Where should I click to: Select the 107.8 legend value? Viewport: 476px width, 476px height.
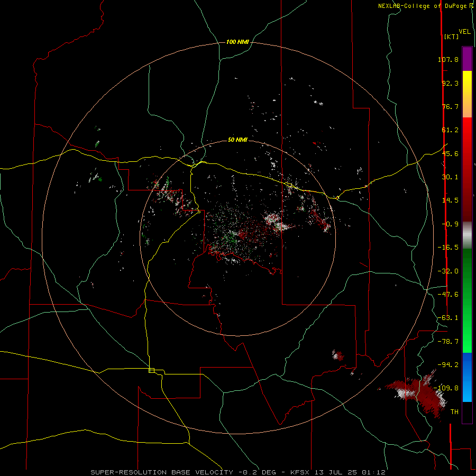[x=448, y=59]
